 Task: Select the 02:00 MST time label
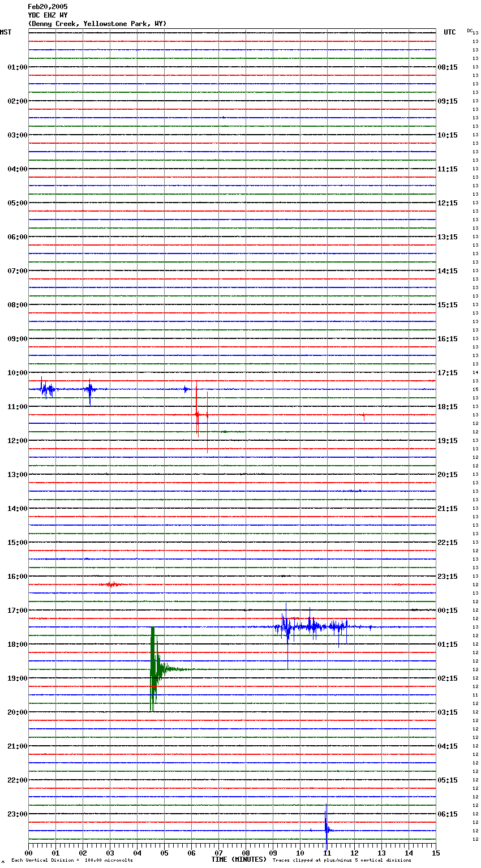18,101
